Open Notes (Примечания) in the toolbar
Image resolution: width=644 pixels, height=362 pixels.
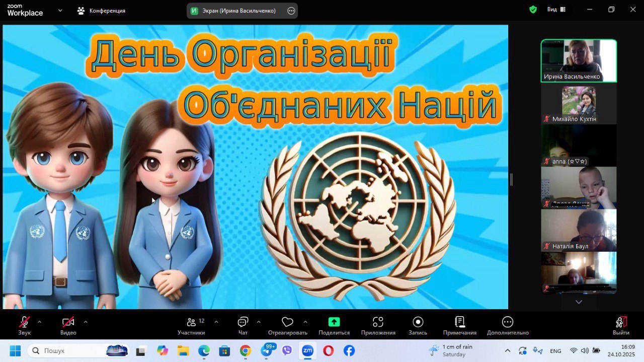pos(459,322)
